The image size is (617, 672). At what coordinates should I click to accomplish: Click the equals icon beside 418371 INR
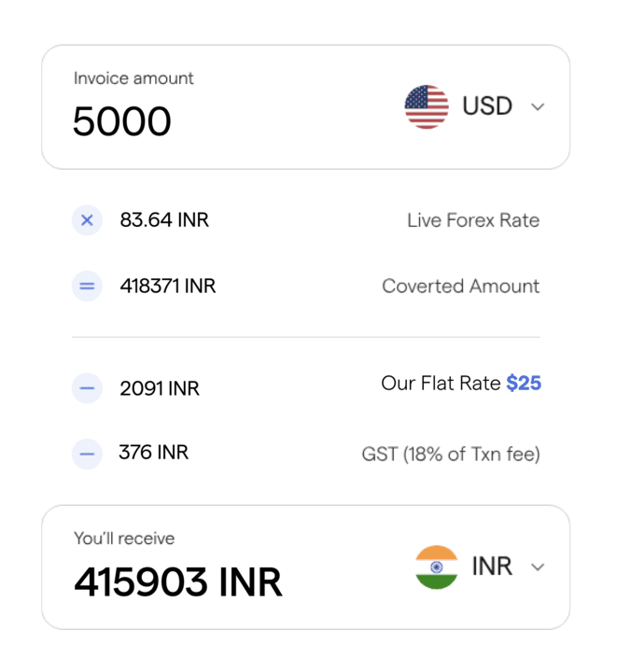[x=87, y=286]
